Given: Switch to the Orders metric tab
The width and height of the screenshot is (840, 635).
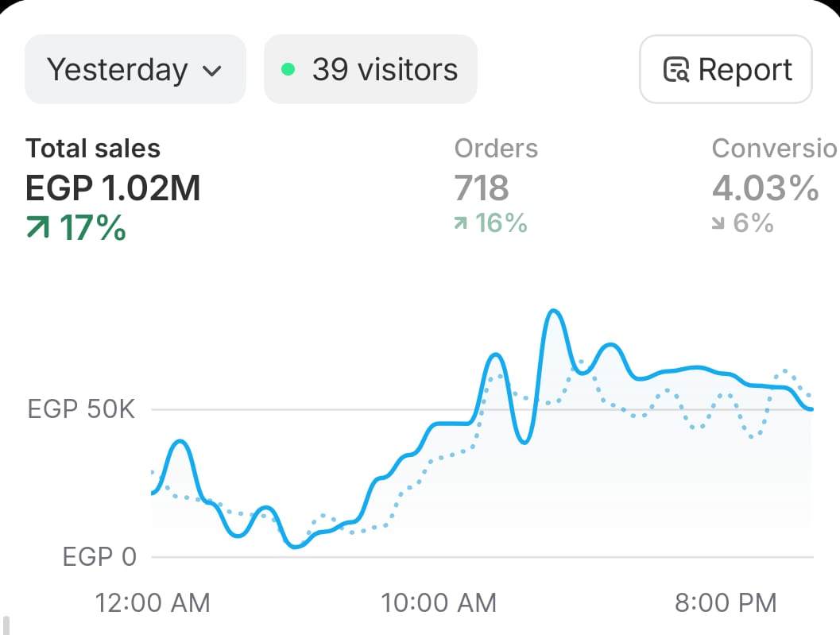Looking at the screenshot, I should pyautogui.click(x=496, y=149).
